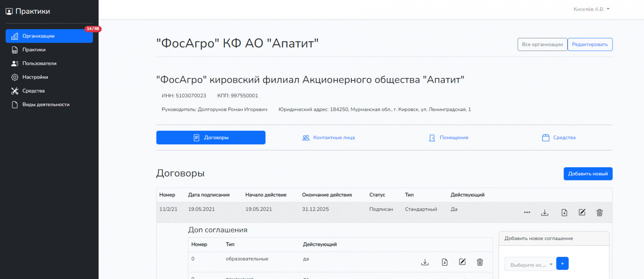Open the Средства tab
This screenshot has width=644, height=279.
(x=559, y=137)
